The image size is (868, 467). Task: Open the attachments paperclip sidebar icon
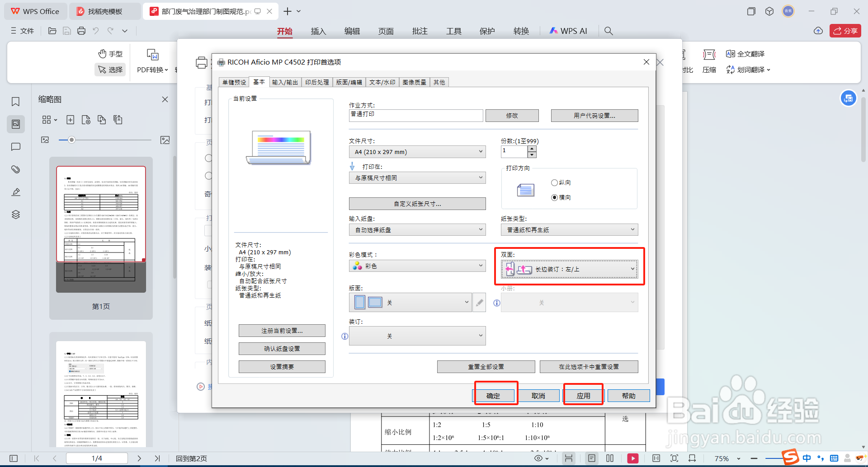16,169
